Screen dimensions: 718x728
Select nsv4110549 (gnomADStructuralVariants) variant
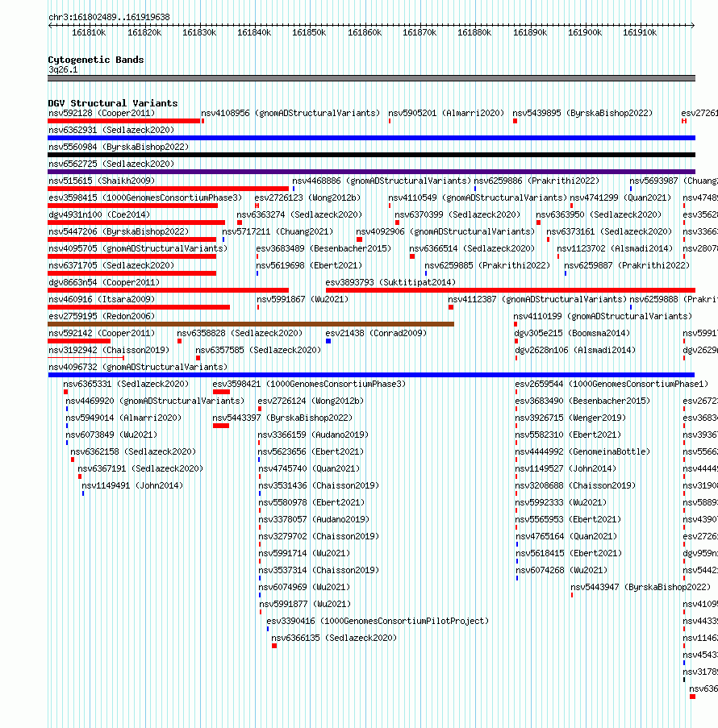[x=478, y=198]
